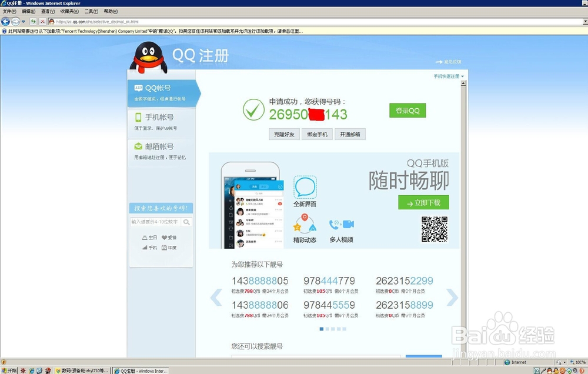The width and height of the screenshot is (588, 374).
Task: Click the 全新界面 chat bubble icon
Action: coord(305,187)
